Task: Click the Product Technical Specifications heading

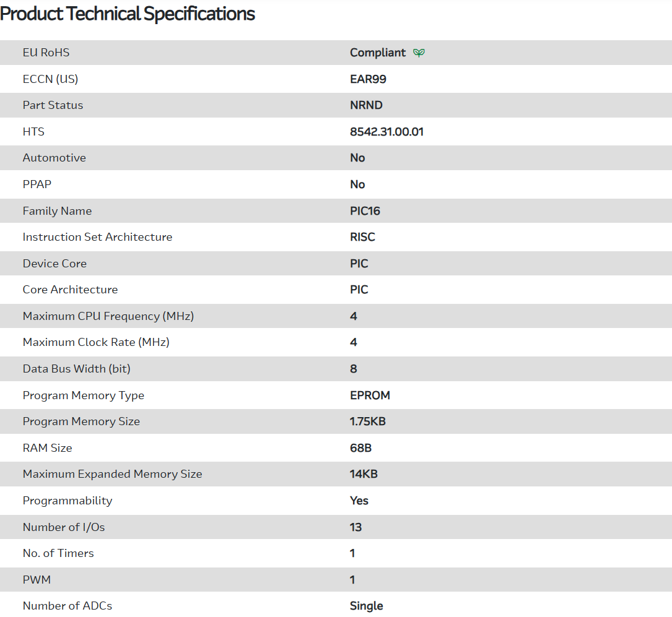Action: 128,14
